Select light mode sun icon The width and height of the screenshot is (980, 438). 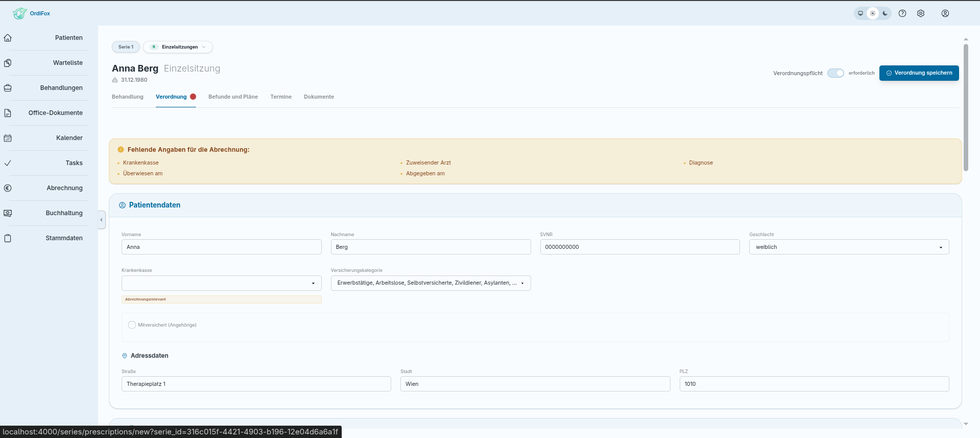(873, 14)
